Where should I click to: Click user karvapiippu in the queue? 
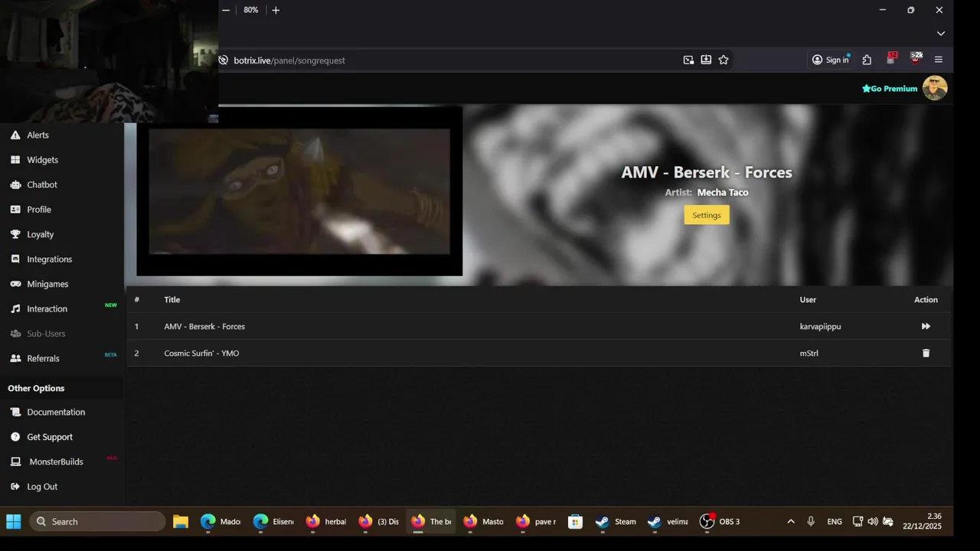tap(821, 326)
